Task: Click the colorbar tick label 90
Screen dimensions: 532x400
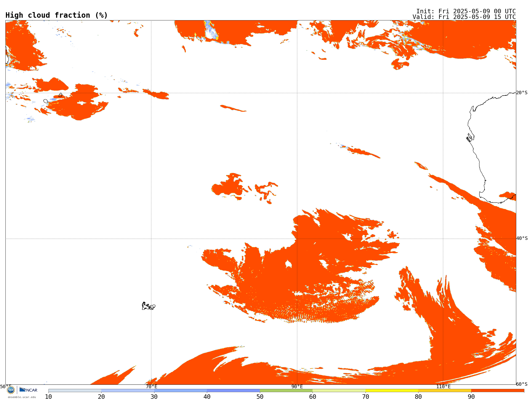Action: [471, 397]
